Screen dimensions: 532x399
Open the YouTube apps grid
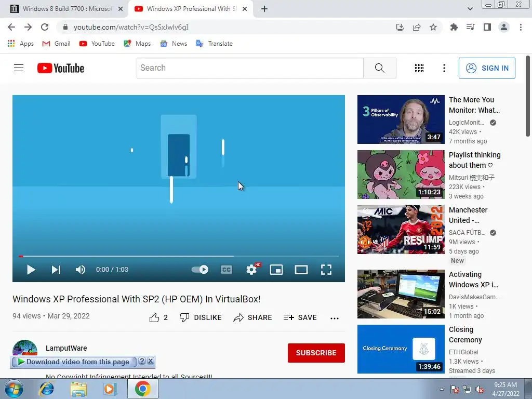pos(419,68)
